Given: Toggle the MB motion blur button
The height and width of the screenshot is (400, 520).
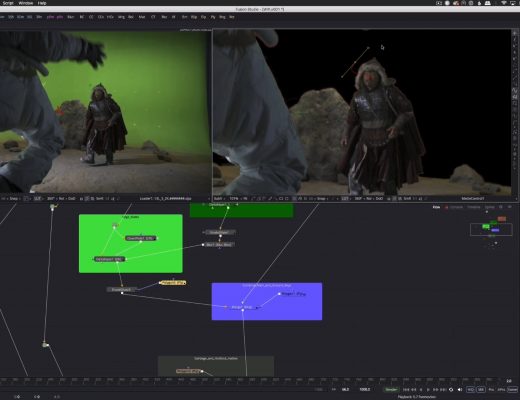Looking at the screenshot, I should pos(481,389).
